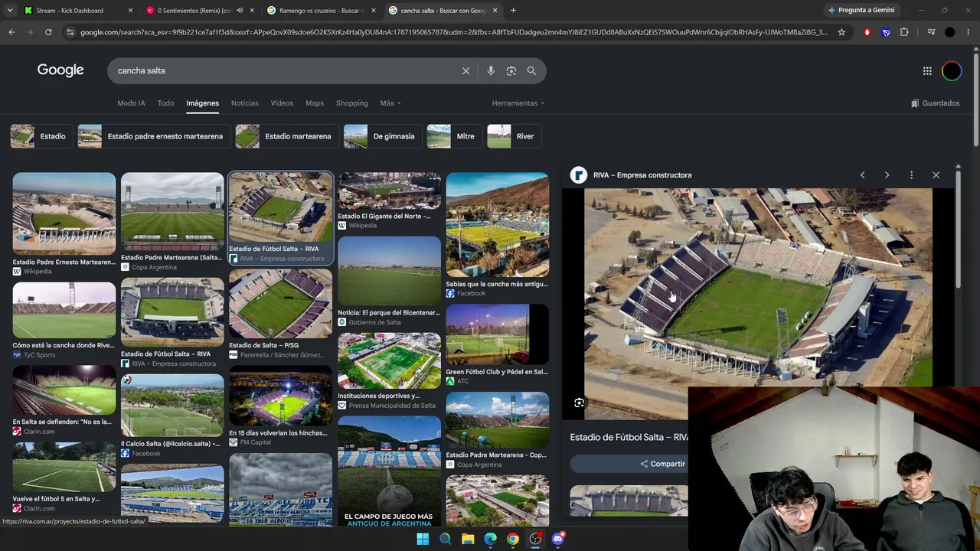Close the RIVA image preview panel

pyautogui.click(x=936, y=175)
